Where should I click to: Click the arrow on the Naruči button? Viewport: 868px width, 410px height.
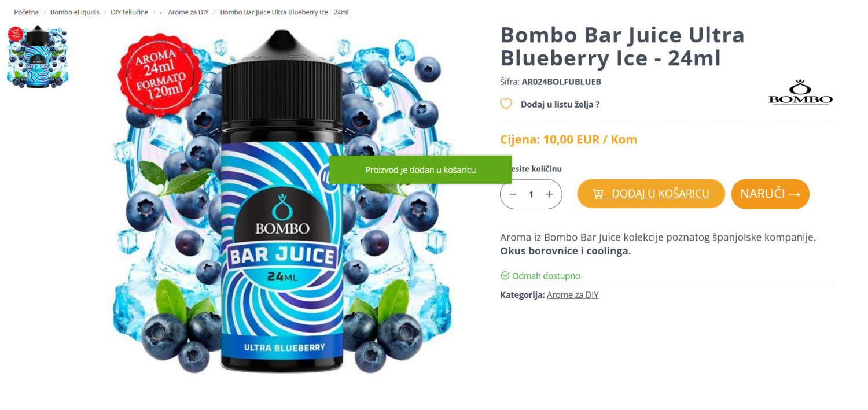(795, 194)
